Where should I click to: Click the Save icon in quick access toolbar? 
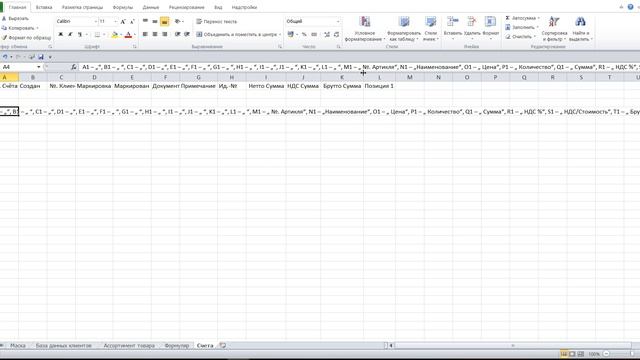click(x=41, y=57)
